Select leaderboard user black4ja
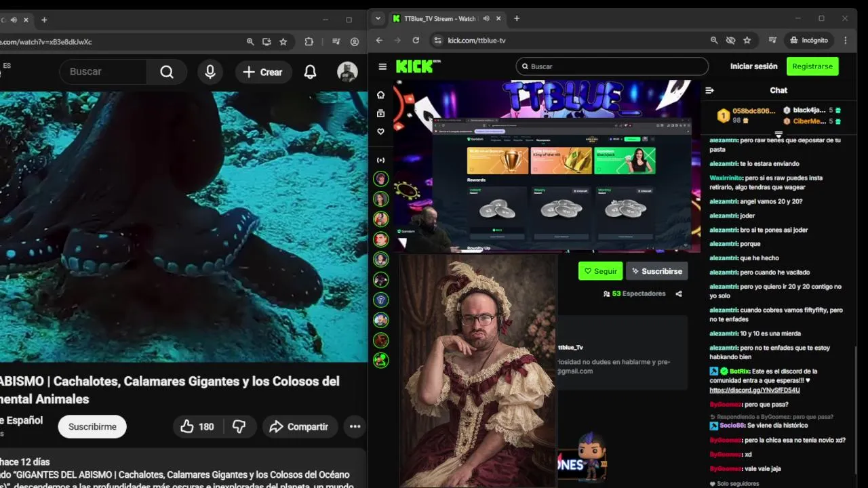868x488 pixels. 809,110
